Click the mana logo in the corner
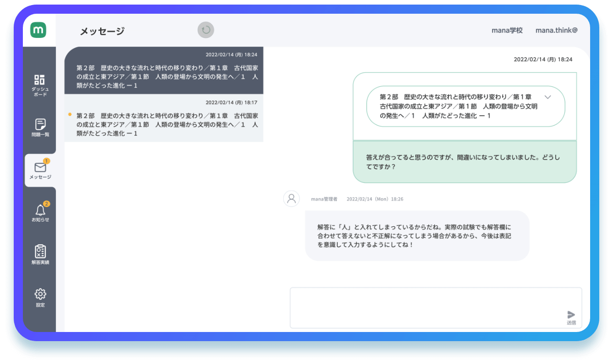This screenshot has height=364, width=613. (x=38, y=29)
